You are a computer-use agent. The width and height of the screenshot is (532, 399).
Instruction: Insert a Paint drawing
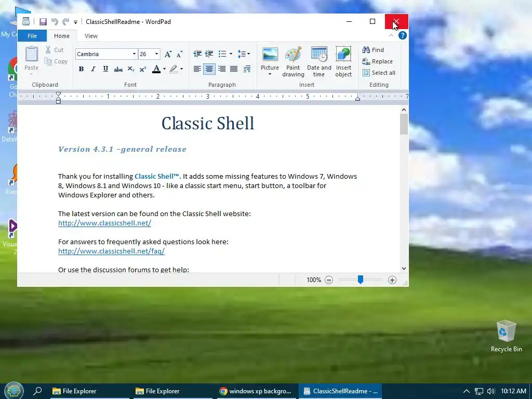(x=293, y=61)
